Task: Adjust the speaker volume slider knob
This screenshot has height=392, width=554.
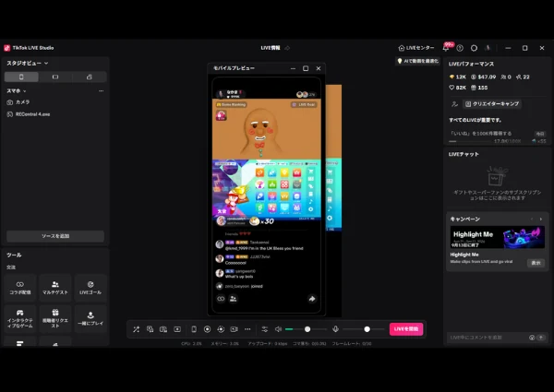Action: pyautogui.click(x=307, y=329)
